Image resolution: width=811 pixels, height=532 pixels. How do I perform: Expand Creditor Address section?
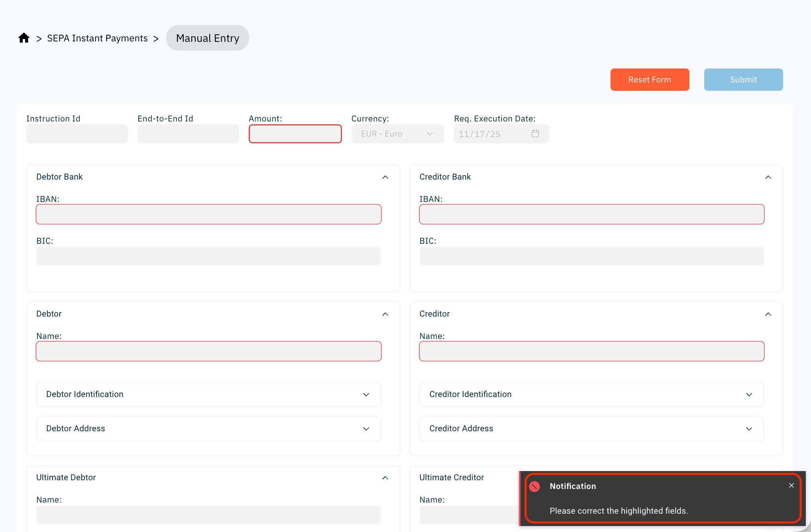749,429
